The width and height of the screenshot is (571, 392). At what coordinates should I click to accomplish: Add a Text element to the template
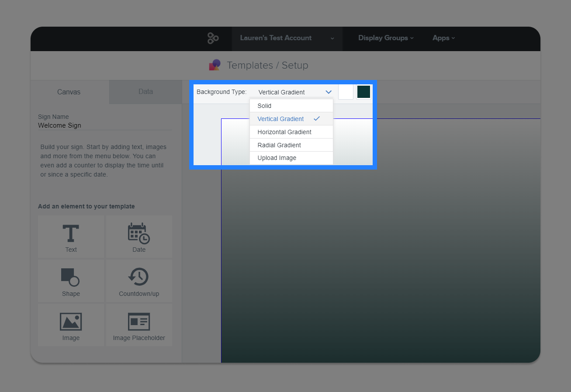point(71,236)
